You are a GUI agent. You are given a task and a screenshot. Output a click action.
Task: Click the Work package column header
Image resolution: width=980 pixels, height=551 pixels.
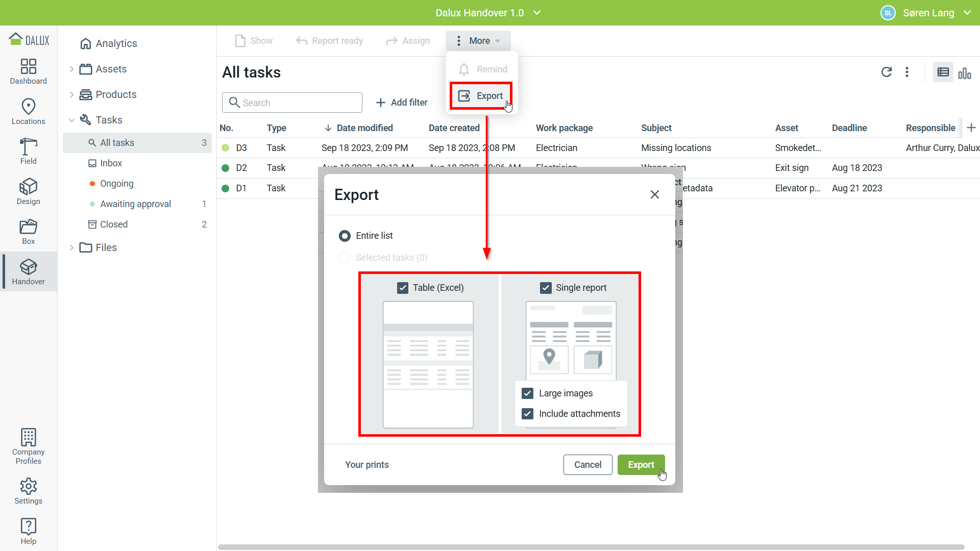tap(565, 128)
